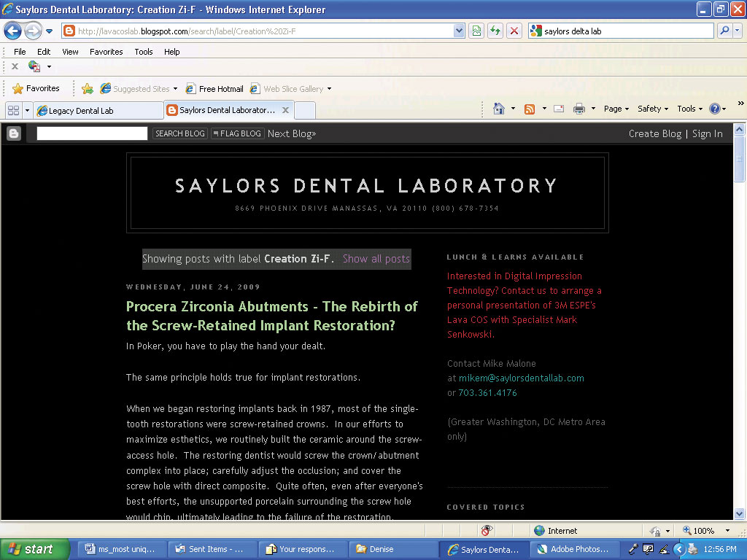747x560 pixels.
Task: Click the Google search provider icon
Action: 535,31
